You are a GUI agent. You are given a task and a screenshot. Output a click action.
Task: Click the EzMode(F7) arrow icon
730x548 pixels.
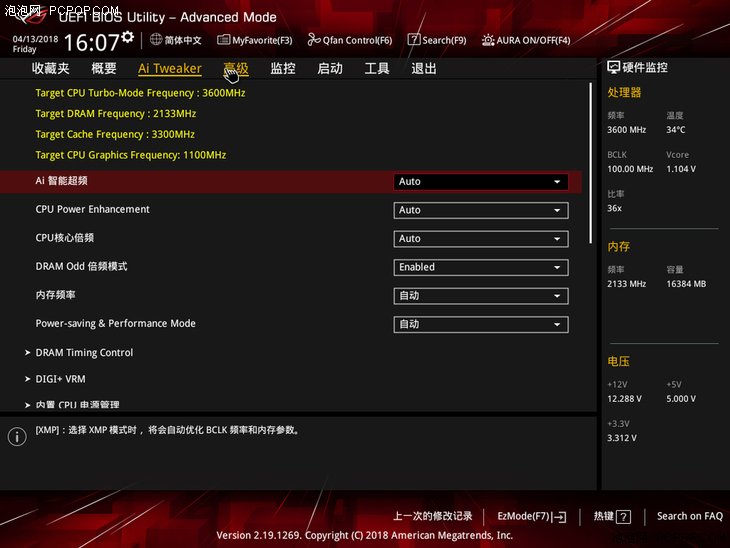(559, 517)
